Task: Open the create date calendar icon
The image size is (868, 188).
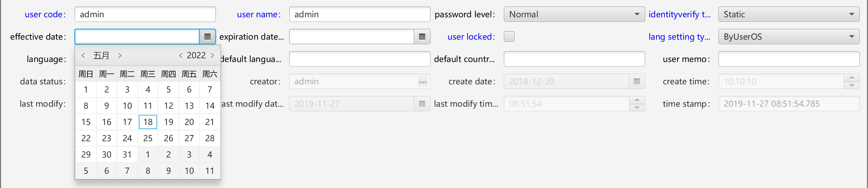Action: pyautogui.click(x=637, y=81)
